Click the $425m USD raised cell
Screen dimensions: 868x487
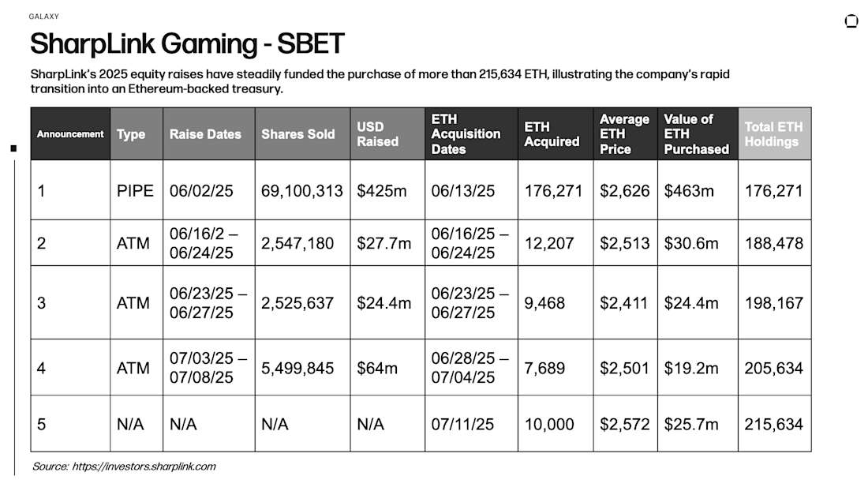[387, 190]
